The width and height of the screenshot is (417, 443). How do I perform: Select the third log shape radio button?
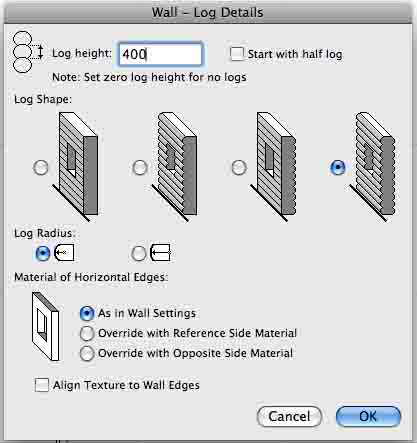click(239, 167)
